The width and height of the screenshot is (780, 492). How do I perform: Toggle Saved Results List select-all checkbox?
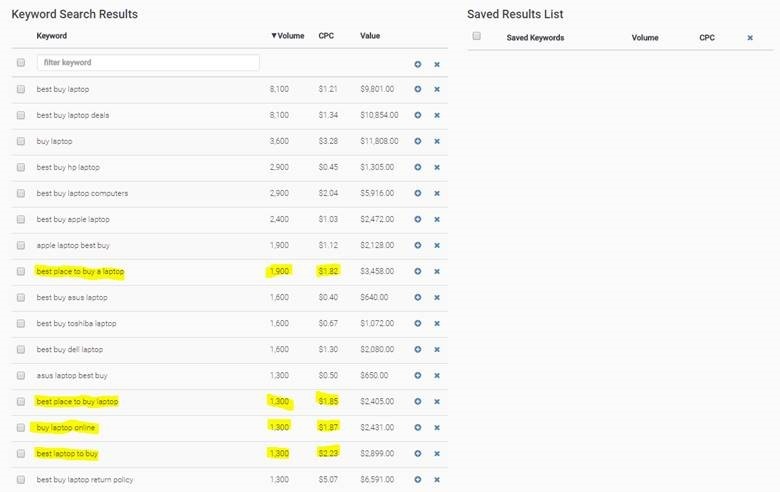point(477,37)
